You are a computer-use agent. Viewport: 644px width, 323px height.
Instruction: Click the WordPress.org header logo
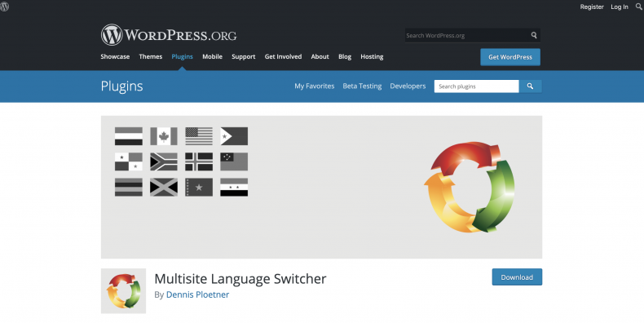[169, 35]
